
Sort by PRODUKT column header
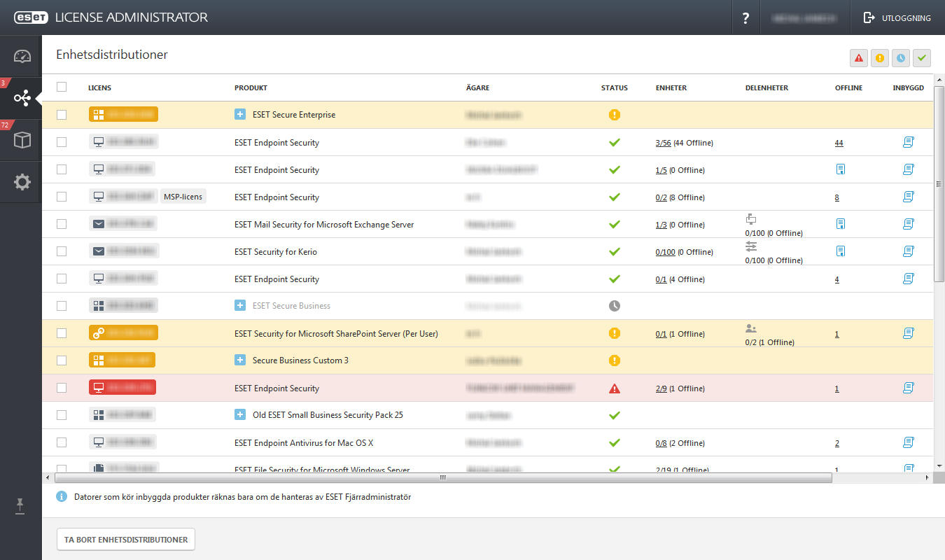251,88
